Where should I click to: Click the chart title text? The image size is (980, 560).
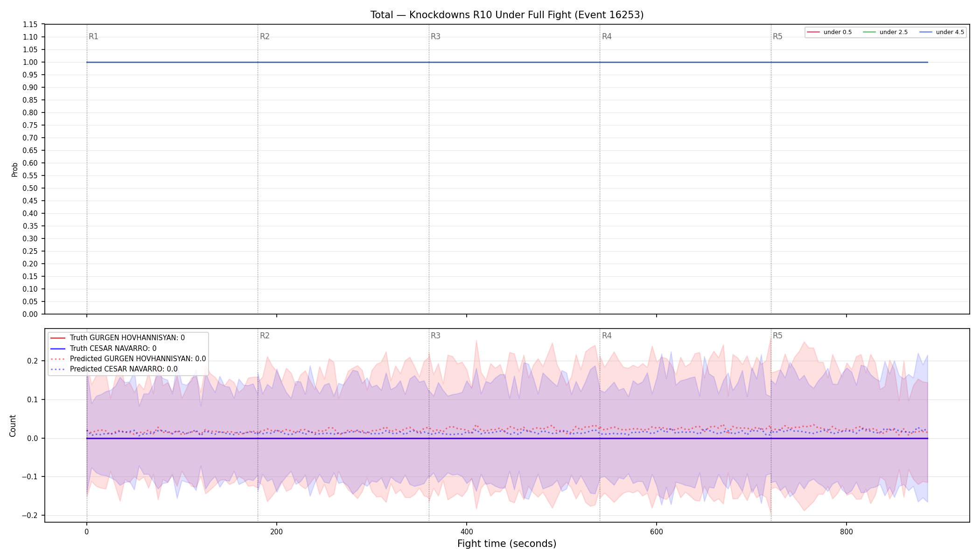point(507,15)
